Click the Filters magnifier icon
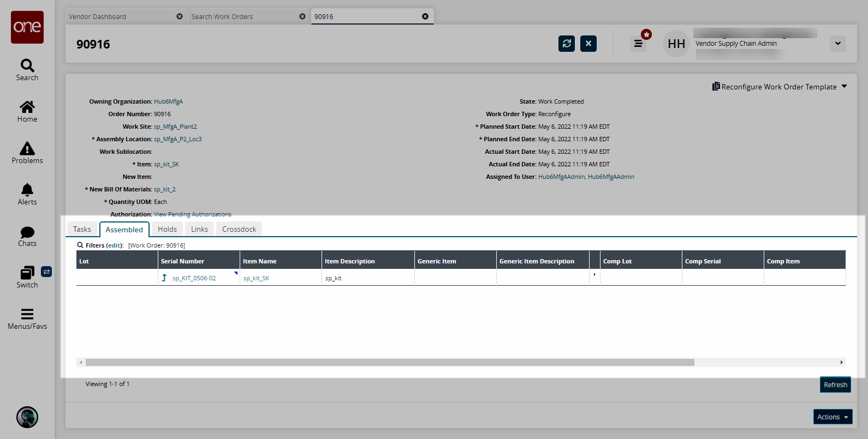Image resolution: width=868 pixels, height=439 pixels. tap(80, 245)
